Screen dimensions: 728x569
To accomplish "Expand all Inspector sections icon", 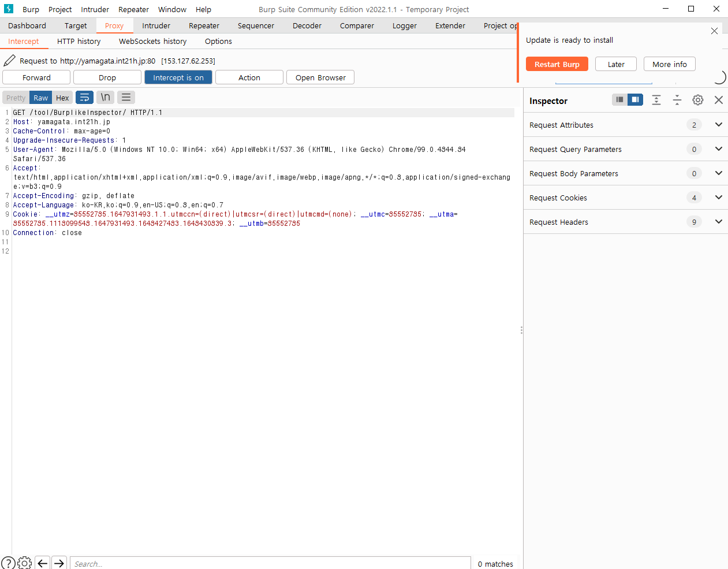I will (656, 100).
